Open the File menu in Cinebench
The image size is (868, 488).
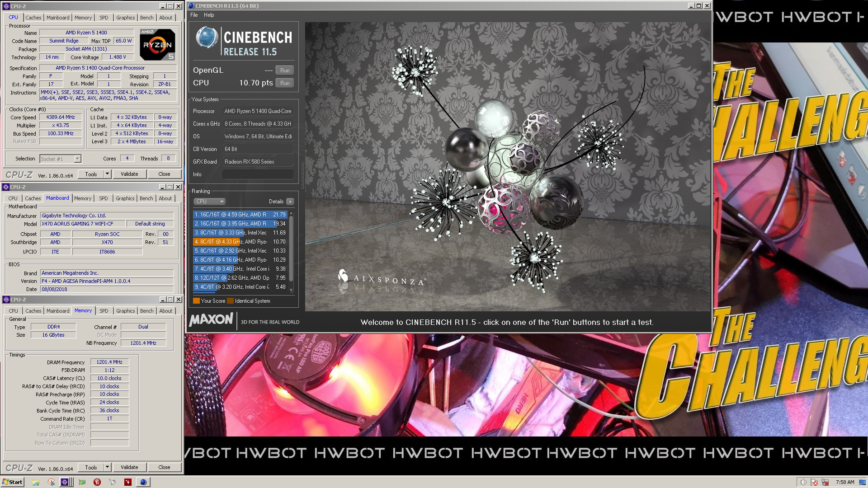click(x=194, y=15)
